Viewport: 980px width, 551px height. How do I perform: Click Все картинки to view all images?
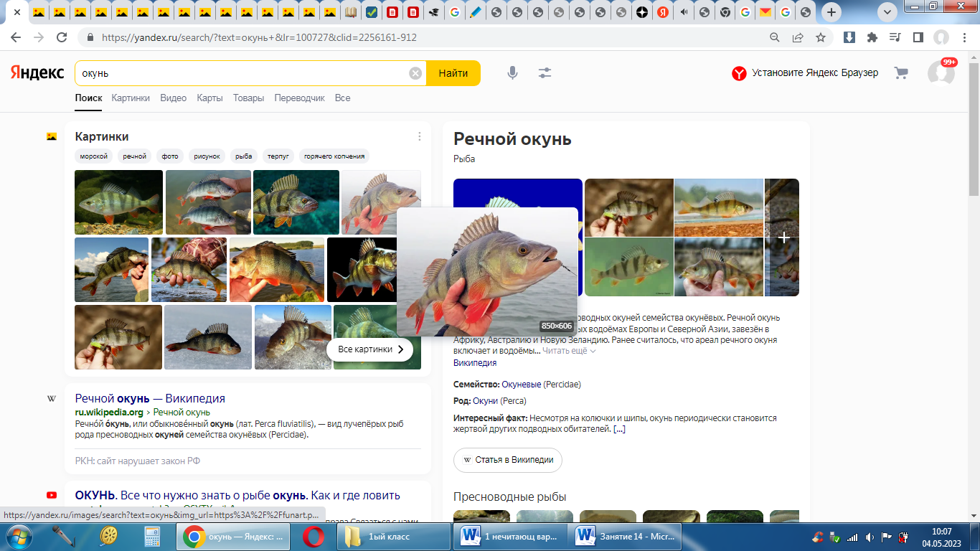369,349
